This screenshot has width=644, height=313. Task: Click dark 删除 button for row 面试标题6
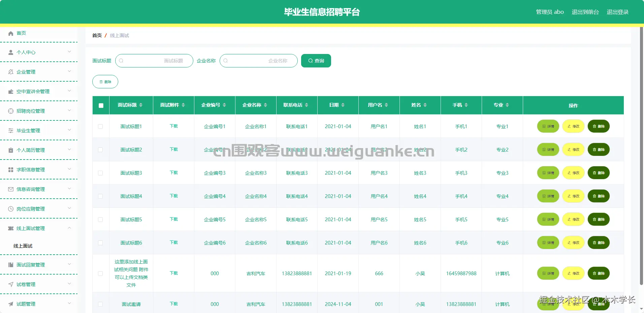[599, 243]
